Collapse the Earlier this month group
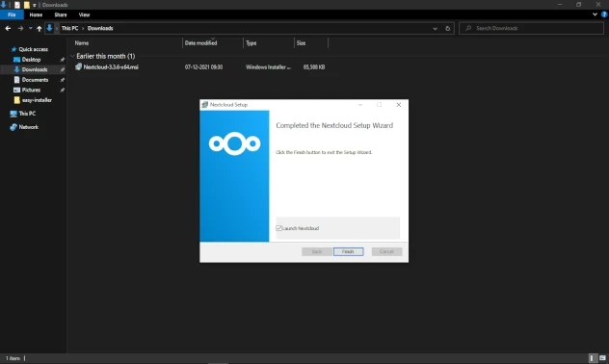The image size is (609, 364). [x=72, y=56]
